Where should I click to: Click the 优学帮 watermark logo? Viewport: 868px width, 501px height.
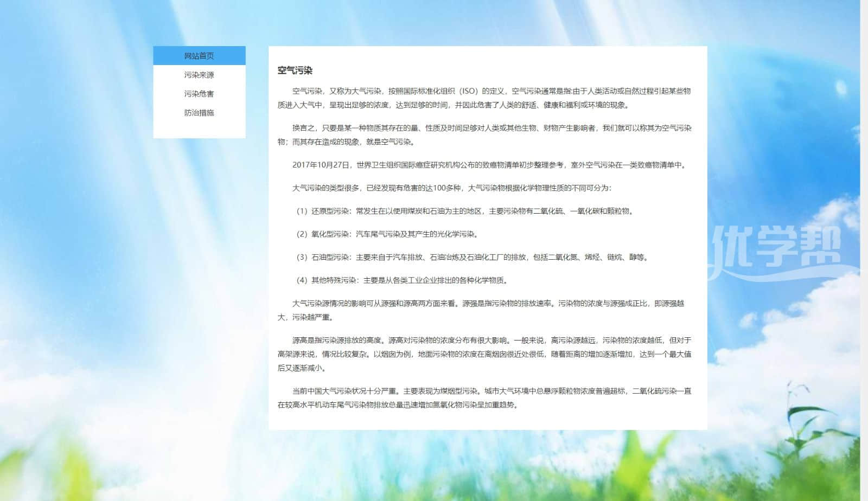(777, 247)
